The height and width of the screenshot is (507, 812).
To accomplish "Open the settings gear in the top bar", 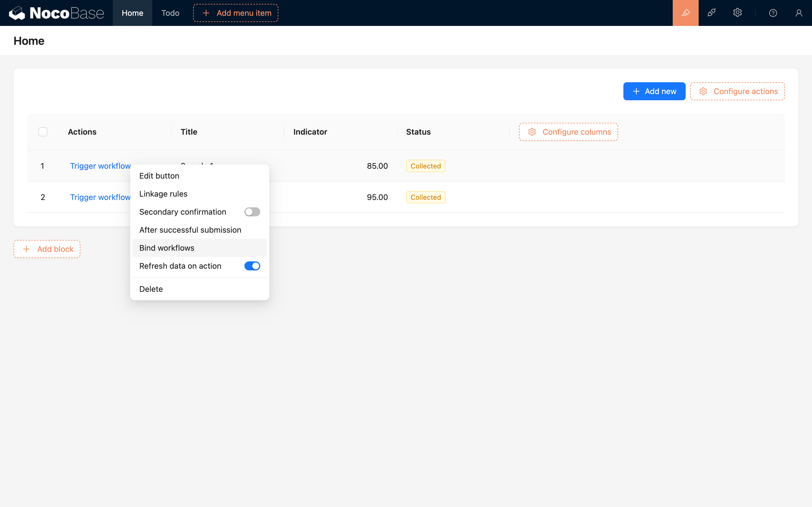I will pos(737,13).
